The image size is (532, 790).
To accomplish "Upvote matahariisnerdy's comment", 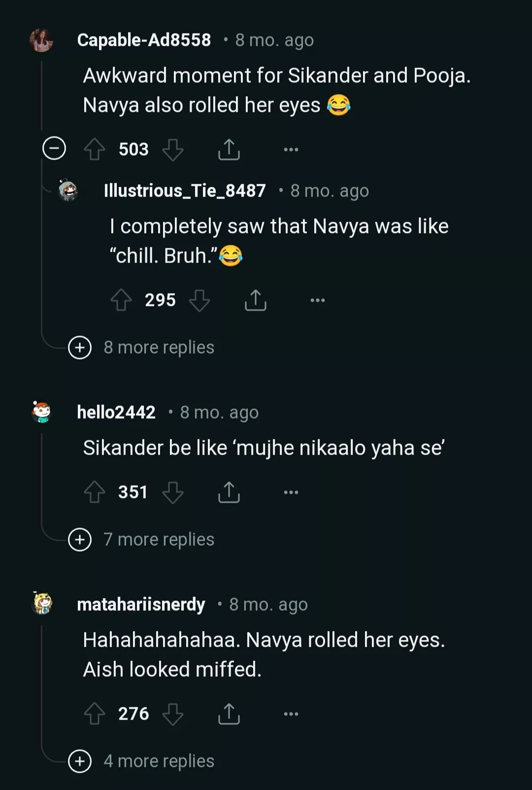I will pyautogui.click(x=94, y=714).
